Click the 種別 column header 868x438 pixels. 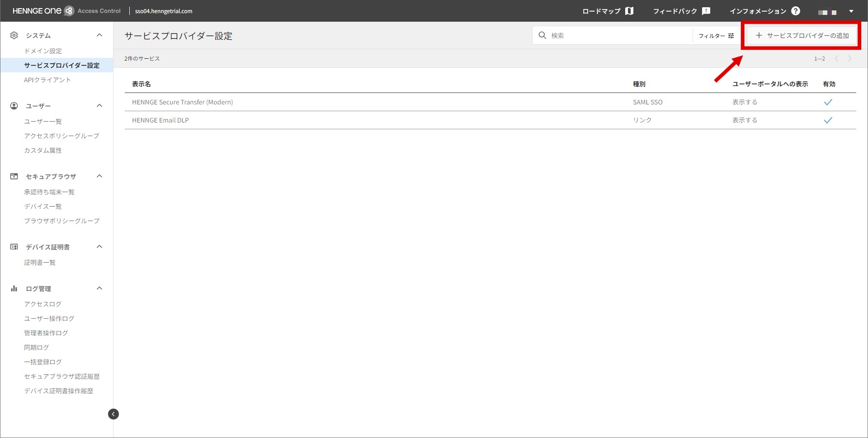click(639, 84)
